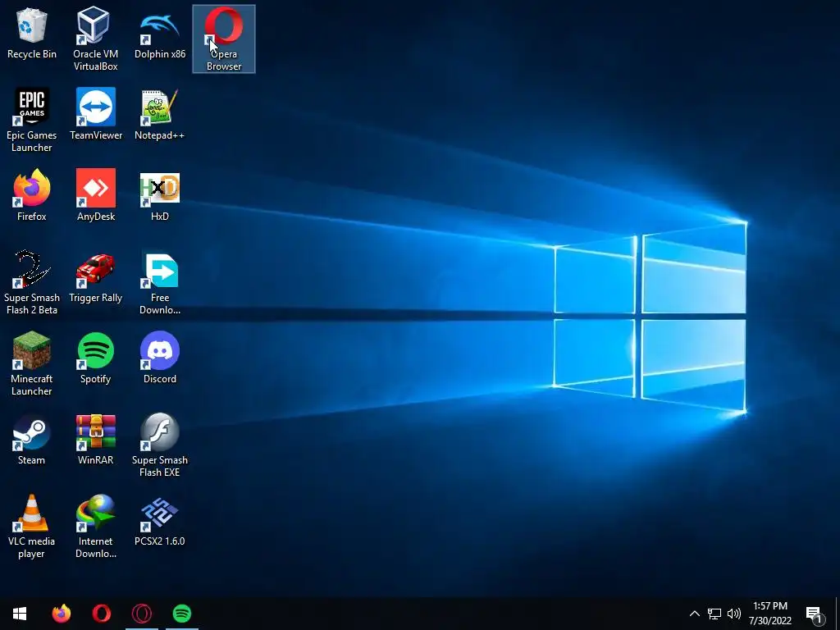Viewport: 840px width, 630px height.
Task: Select the Notepad++ shortcut
Action: pos(160,115)
